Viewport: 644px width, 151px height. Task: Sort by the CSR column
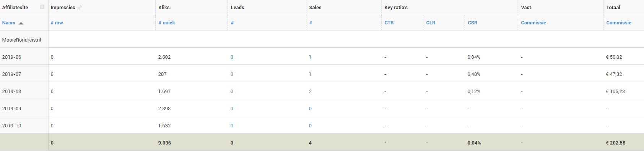pos(472,23)
